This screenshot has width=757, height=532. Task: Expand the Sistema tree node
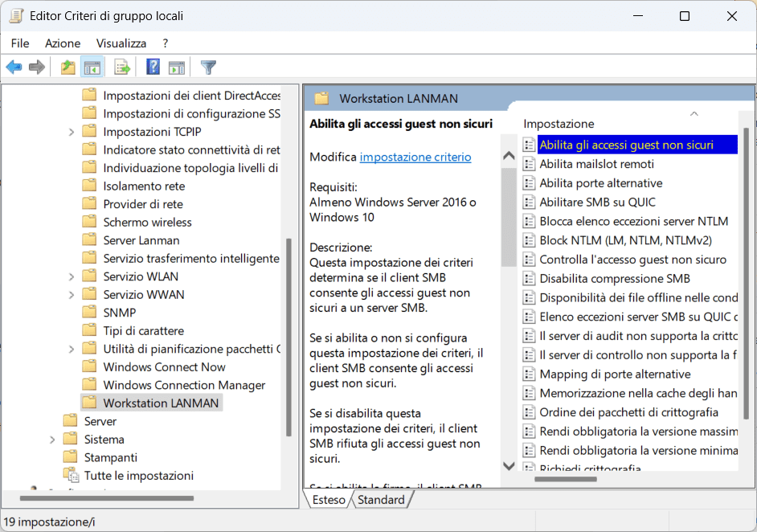pos(52,440)
